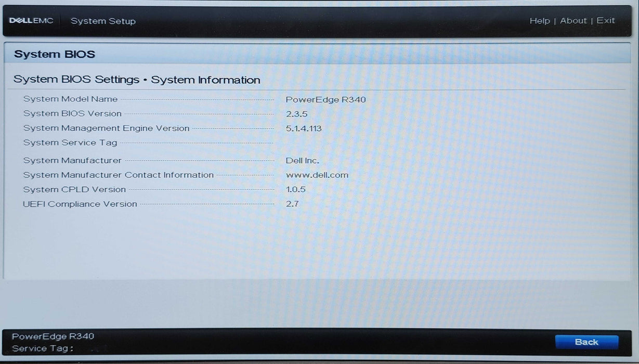The height and width of the screenshot is (364, 639).
Task: Click the PowerEdge R340 model value
Action: 326,100
